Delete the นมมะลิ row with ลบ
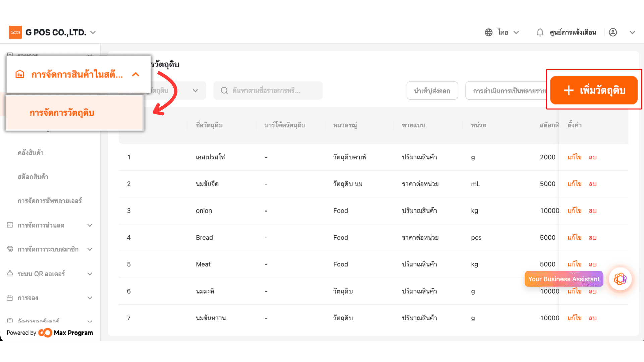 [593, 291]
